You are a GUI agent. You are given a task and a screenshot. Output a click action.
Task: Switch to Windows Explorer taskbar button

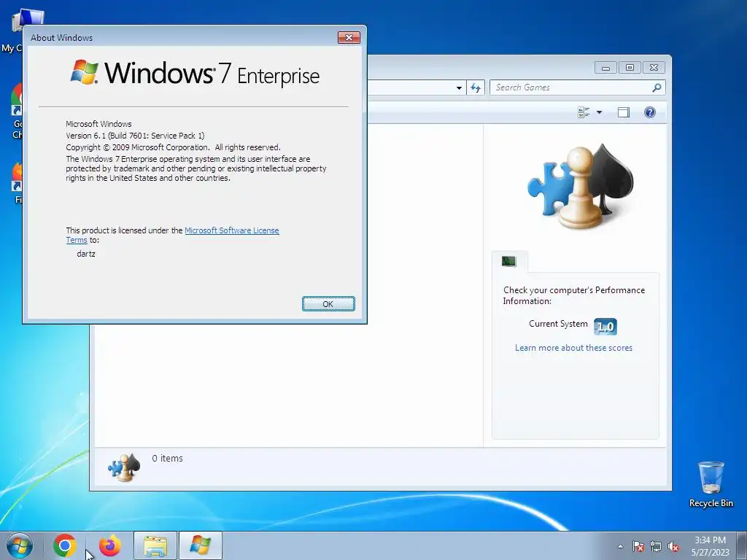[155, 545]
